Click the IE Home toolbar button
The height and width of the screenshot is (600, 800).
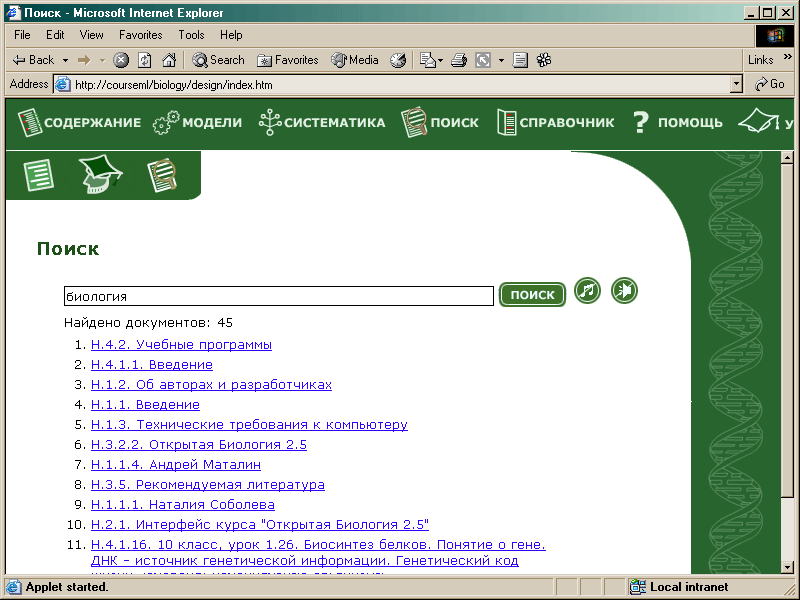(167, 60)
